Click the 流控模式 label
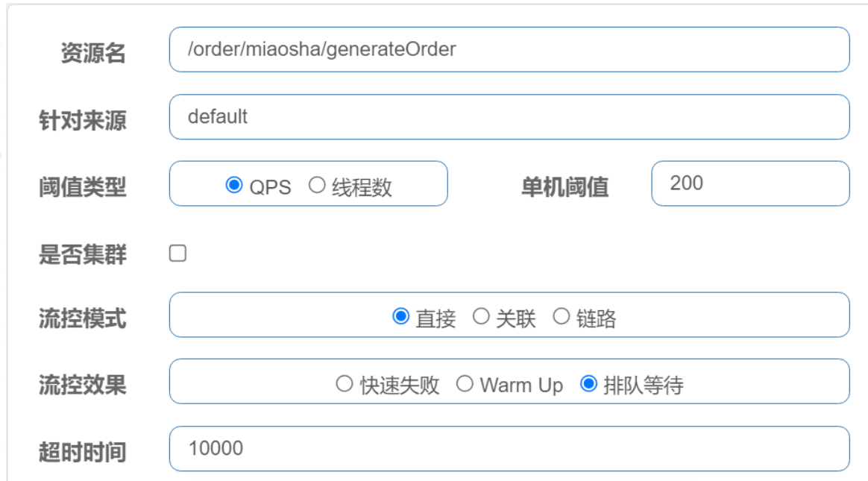Viewport: 868px width, 481px height. pos(83,319)
